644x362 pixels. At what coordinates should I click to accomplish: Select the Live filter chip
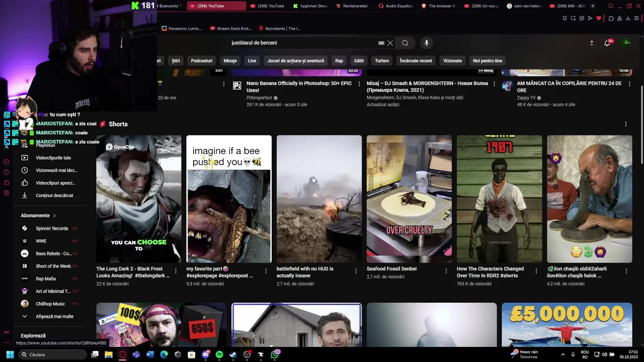click(252, 61)
